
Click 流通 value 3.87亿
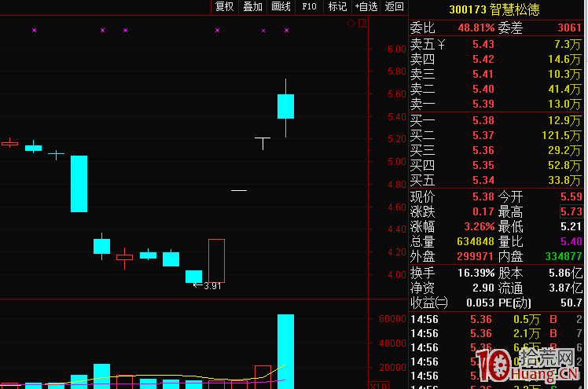[565, 288]
